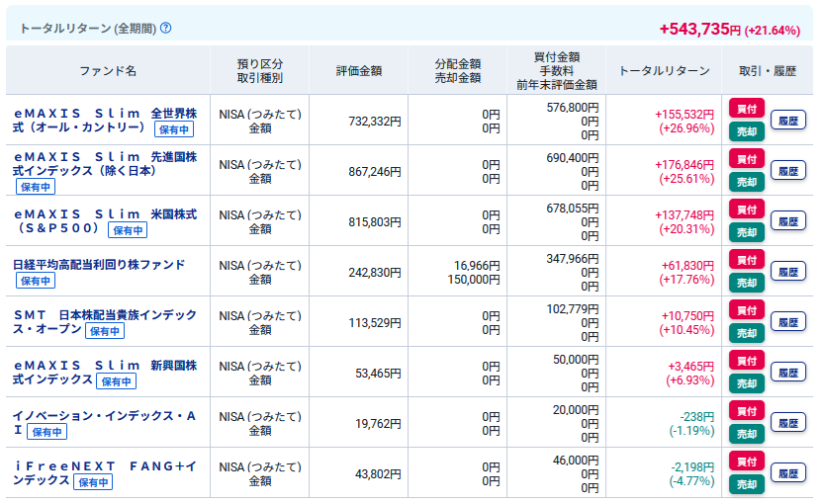Screen dimensions: 820x504
Task: Open fund link eMAXIS Slim 全世界株式(オール・カントリー)
Action: click(105, 121)
